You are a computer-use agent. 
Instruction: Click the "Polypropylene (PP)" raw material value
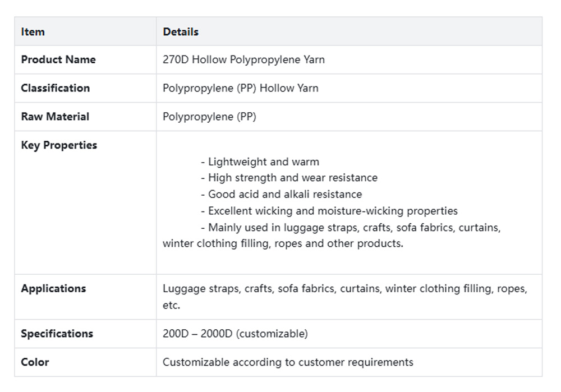pos(209,117)
